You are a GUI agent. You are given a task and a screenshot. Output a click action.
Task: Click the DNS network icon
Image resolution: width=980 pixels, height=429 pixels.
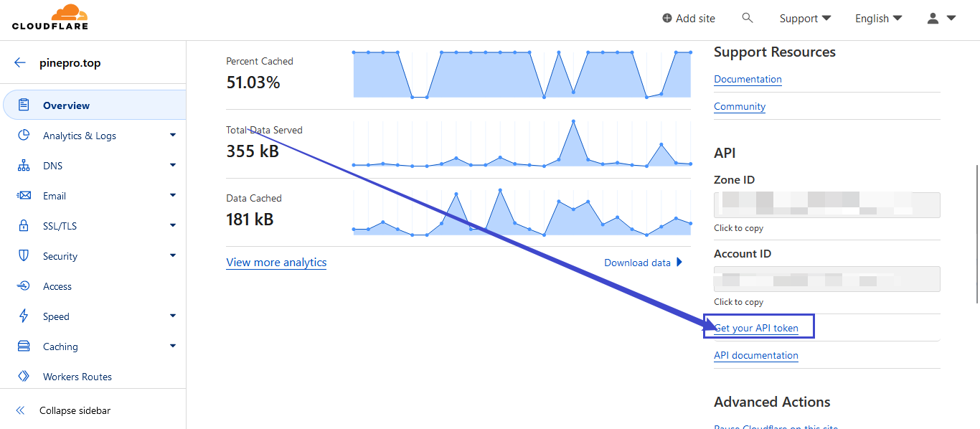coord(24,166)
